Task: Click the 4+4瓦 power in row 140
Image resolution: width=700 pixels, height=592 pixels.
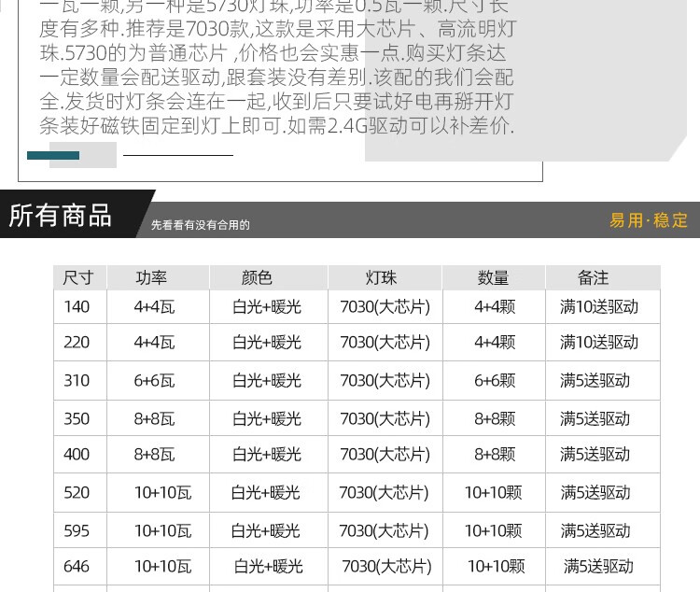Action: (x=154, y=307)
